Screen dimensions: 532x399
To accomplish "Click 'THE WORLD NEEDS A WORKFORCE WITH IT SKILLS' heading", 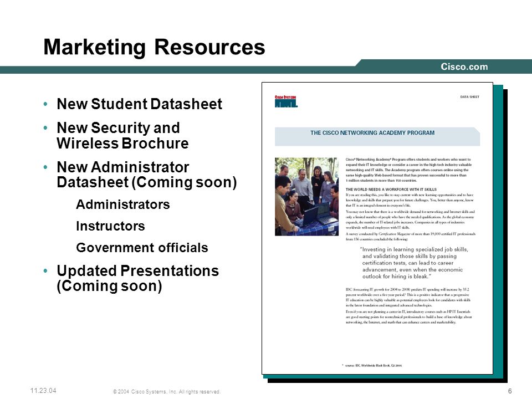I will (x=391, y=190).
